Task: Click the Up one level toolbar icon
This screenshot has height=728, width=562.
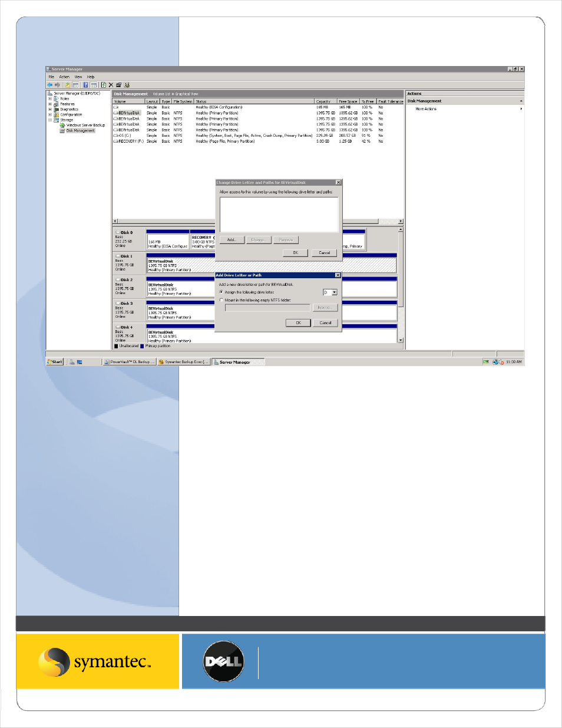Action: (68, 85)
